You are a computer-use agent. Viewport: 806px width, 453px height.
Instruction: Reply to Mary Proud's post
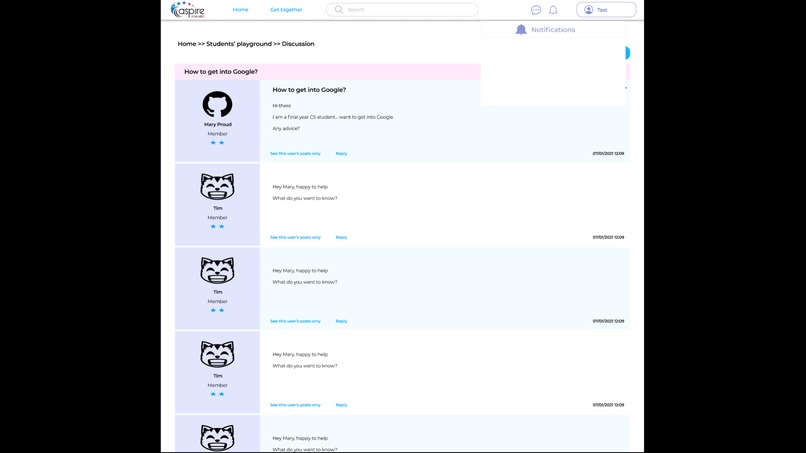341,153
